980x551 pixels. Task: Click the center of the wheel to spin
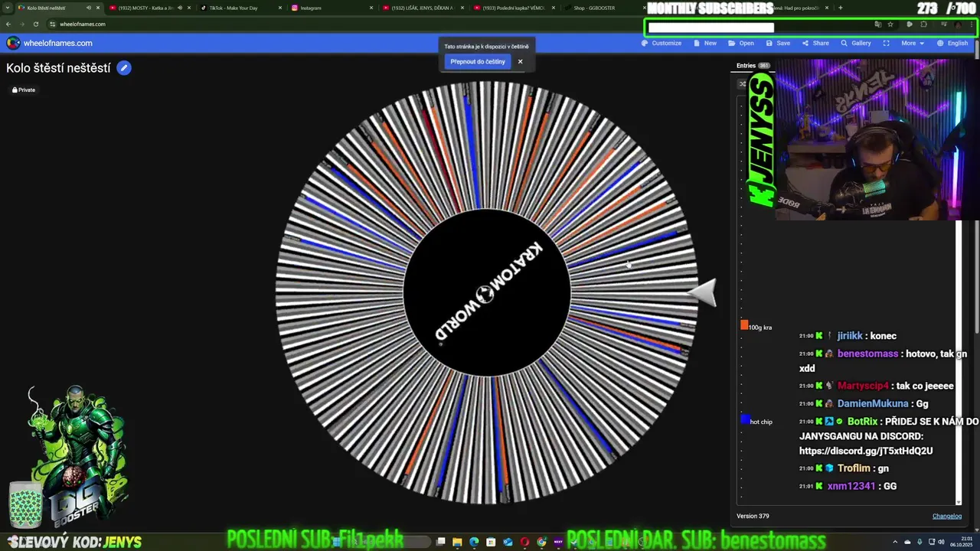pos(487,292)
